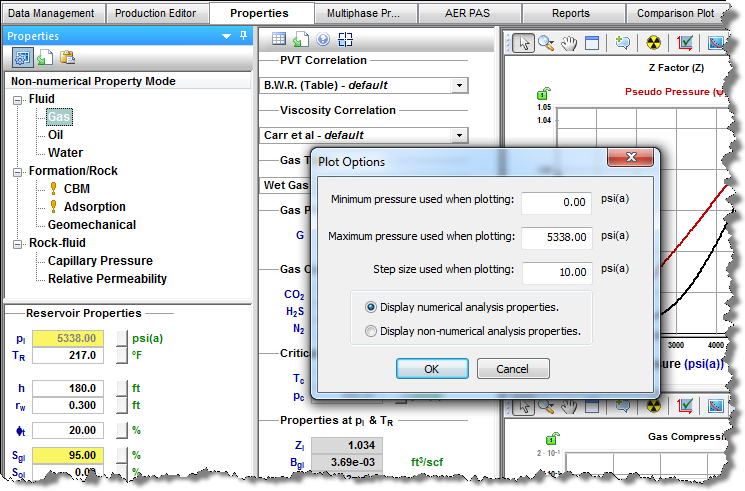Toggle the small checkbox beside the TR °F unit

coord(122,356)
